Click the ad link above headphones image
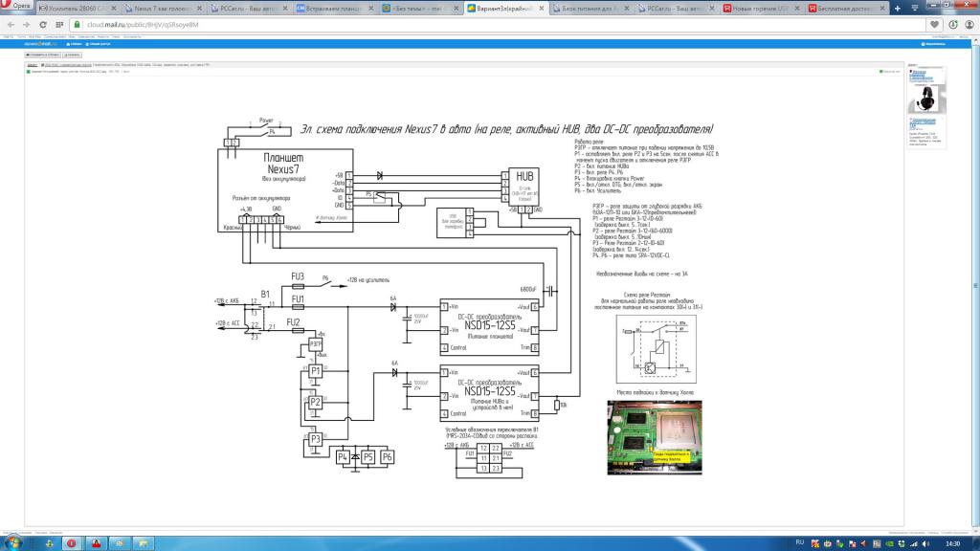The width and height of the screenshot is (980, 551). pos(926,75)
